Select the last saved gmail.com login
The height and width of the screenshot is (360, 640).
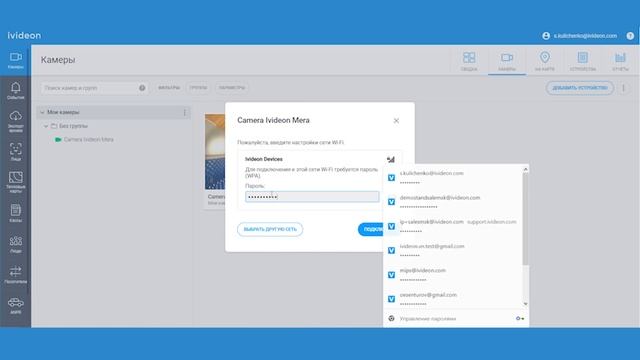point(453,299)
